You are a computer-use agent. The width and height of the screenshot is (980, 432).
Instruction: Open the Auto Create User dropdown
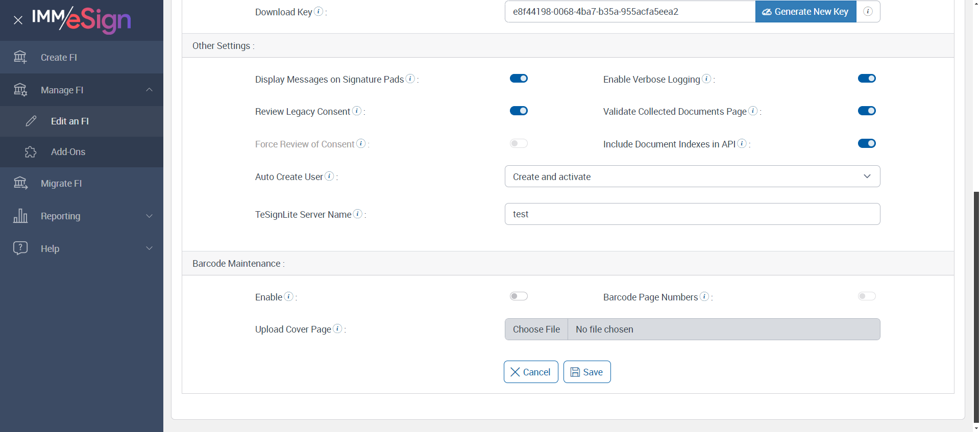point(692,176)
